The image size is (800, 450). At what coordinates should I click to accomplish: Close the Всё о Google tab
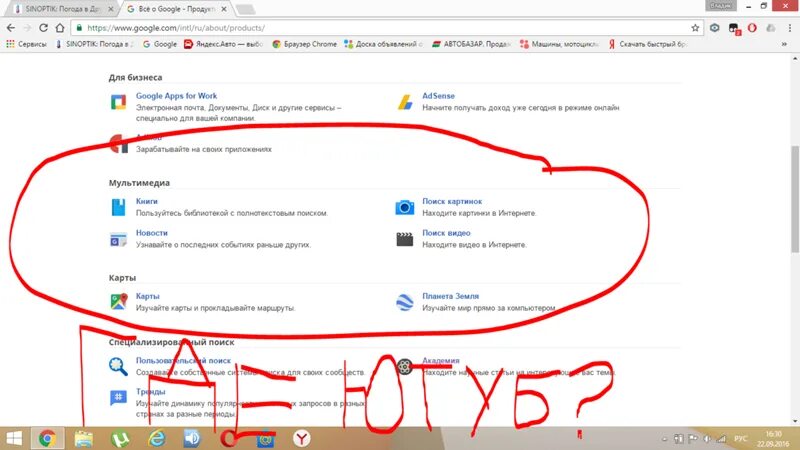(x=223, y=9)
